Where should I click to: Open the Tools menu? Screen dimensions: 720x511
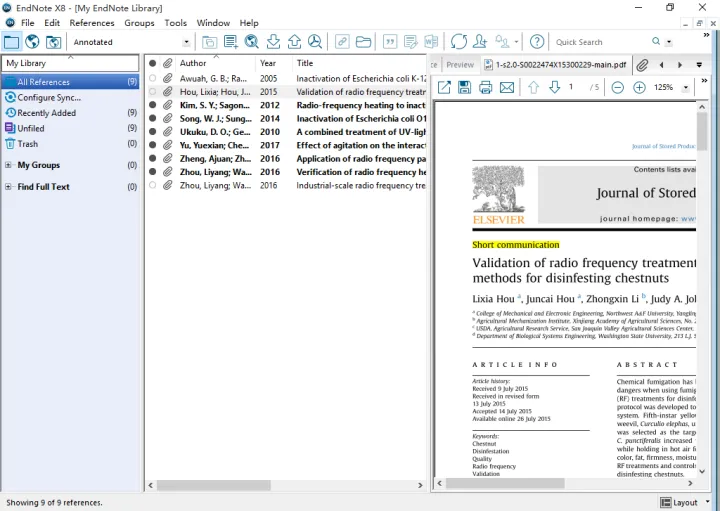(175, 23)
